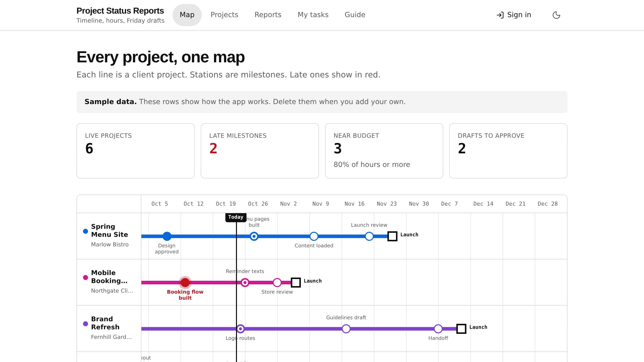Select the Reminder texts milestone station
This screenshot has height=362, width=644.
[x=245, y=283]
